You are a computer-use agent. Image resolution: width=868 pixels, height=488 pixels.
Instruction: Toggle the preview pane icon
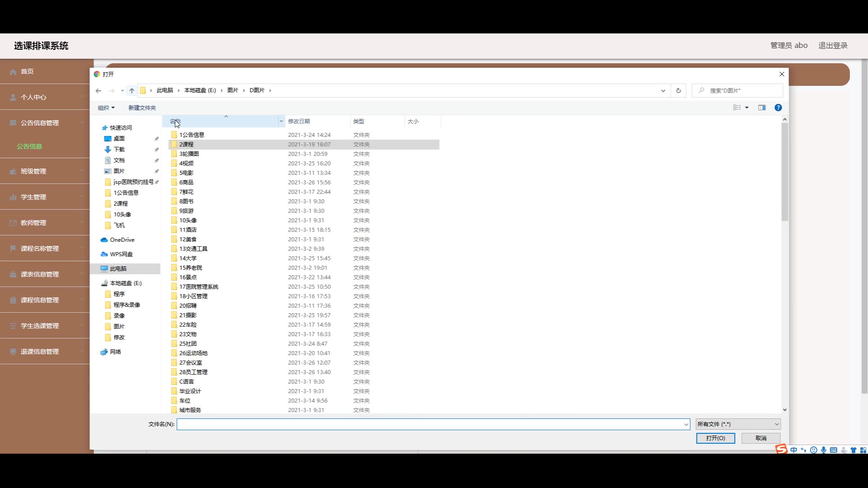point(762,108)
